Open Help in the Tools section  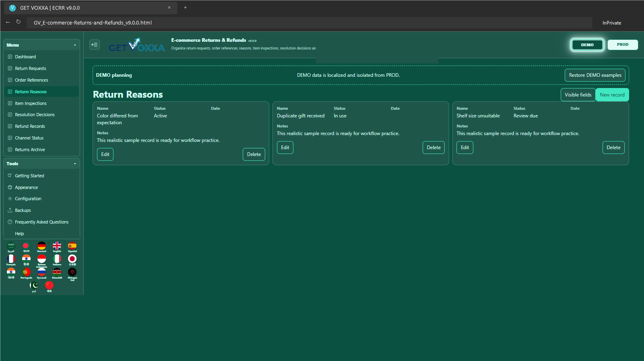tap(41, 234)
